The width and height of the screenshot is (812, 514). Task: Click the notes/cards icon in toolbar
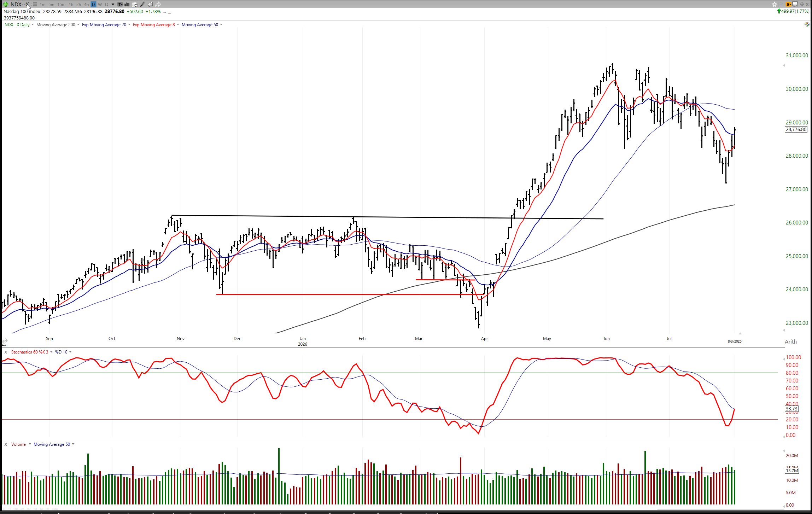pos(150,5)
